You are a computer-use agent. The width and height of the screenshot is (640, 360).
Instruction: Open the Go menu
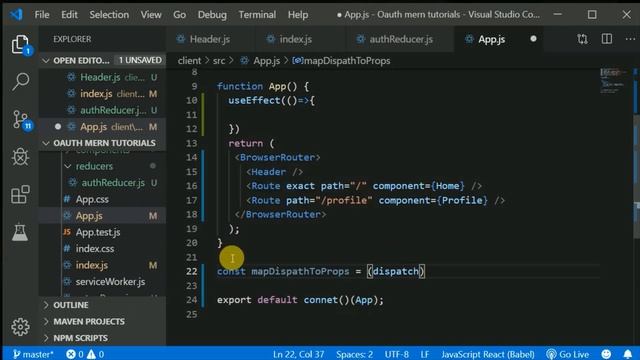[180, 15]
